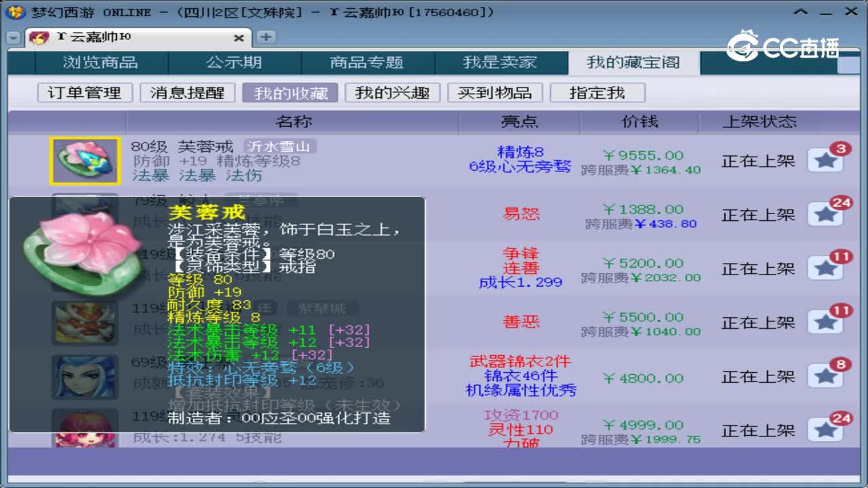The image size is (868, 488).
Task: Click the 精炼8 highlight text
Action: click(520, 152)
